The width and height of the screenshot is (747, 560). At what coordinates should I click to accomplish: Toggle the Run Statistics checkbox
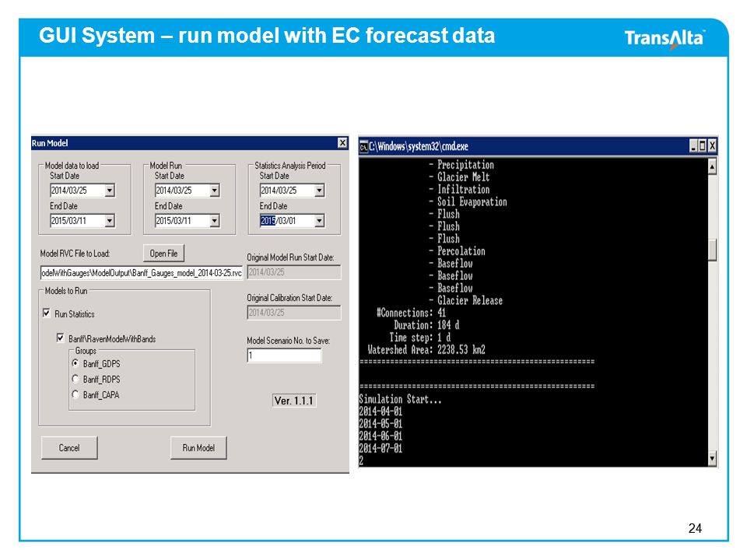click(x=47, y=313)
